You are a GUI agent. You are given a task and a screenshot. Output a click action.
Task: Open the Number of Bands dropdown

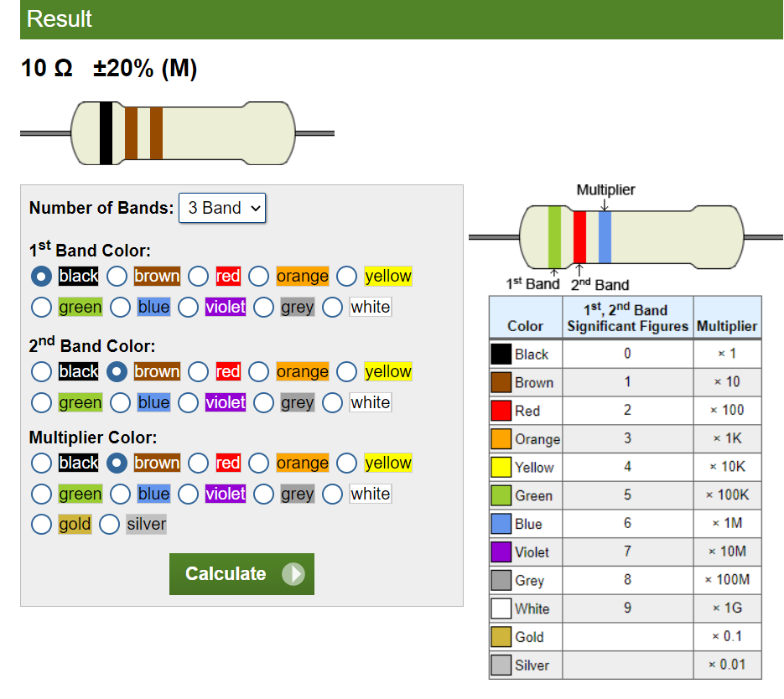point(222,208)
